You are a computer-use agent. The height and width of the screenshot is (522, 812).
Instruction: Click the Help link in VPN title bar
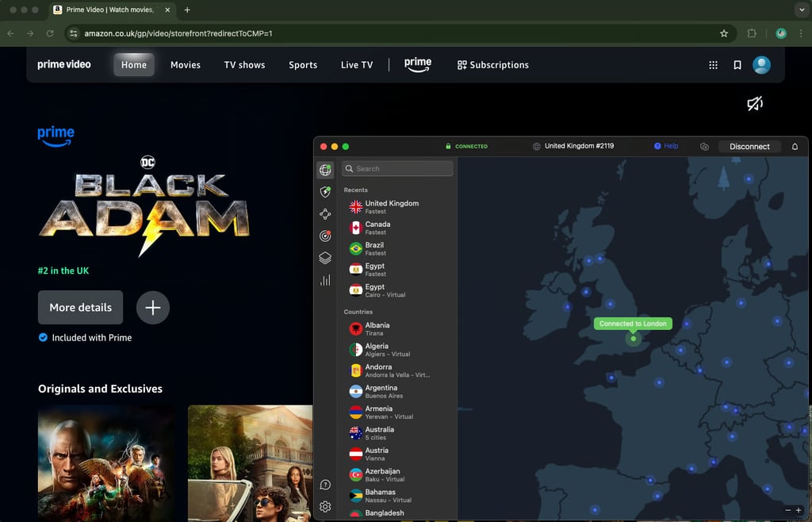pos(666,146)
